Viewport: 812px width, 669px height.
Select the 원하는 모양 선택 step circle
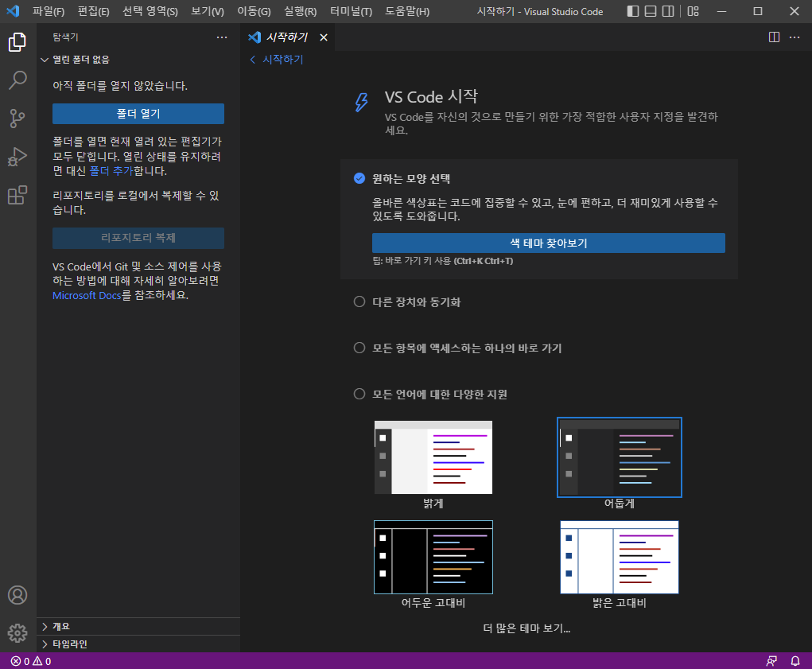click(359, 179)
